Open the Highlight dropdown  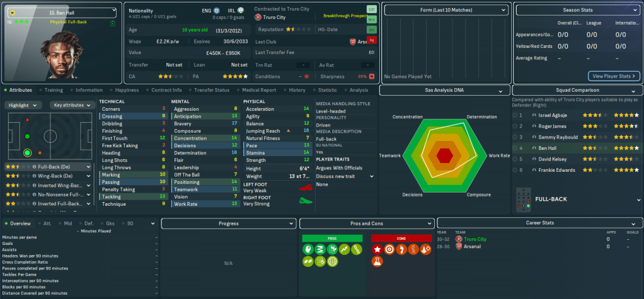click(x=25, y=105)
